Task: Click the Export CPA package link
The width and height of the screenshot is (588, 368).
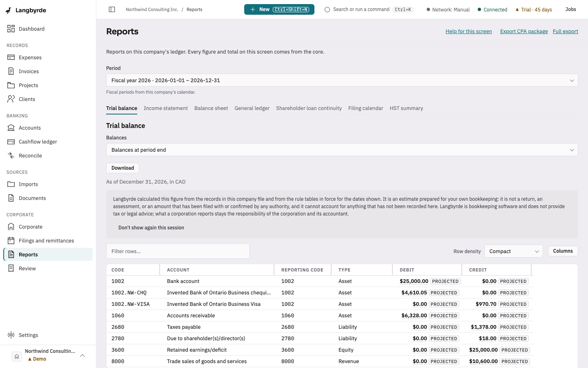Action: coord(524,31)
